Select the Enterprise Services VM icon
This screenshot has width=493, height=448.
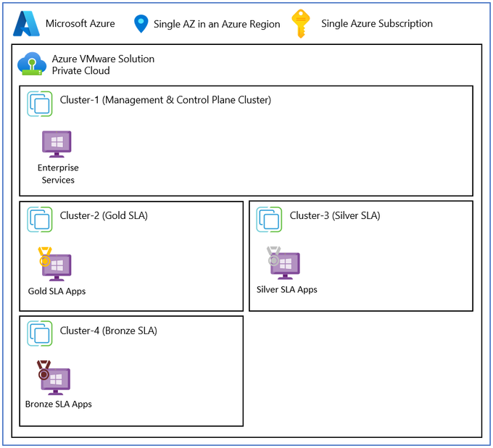[x=57, y=144]
